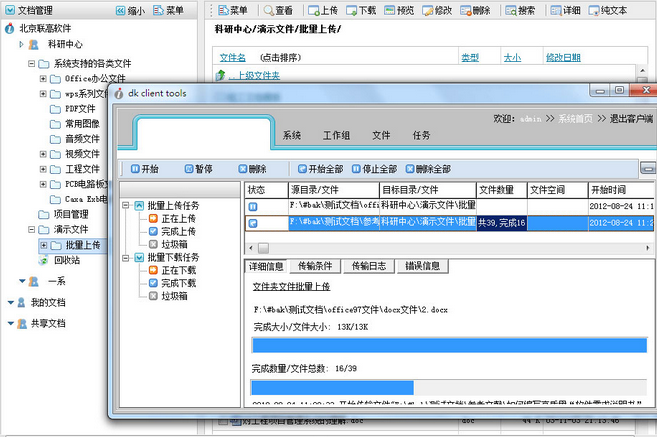The image size is (657, 437).
Task: Click the 退出客户端 link
Action: (631, 119)
